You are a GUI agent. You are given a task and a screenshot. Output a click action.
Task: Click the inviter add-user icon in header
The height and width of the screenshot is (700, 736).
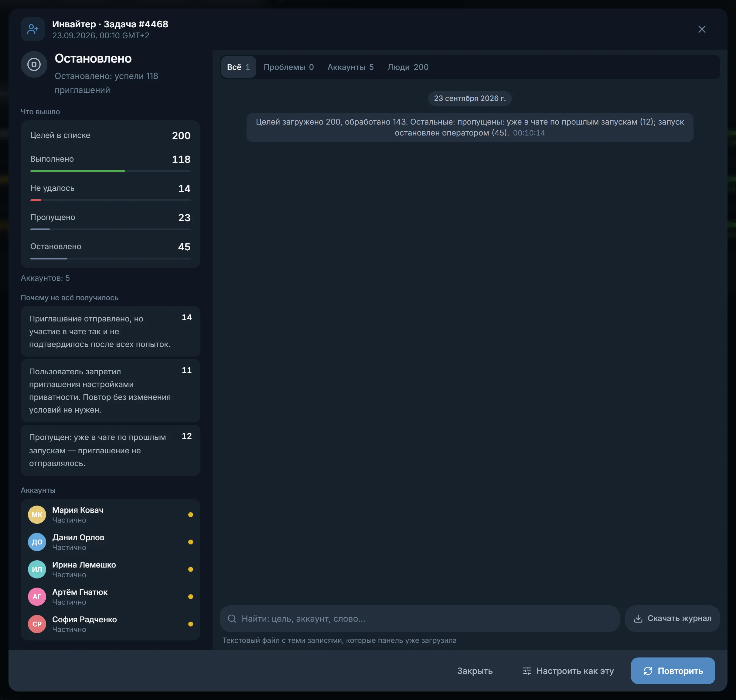click(33, 29)
